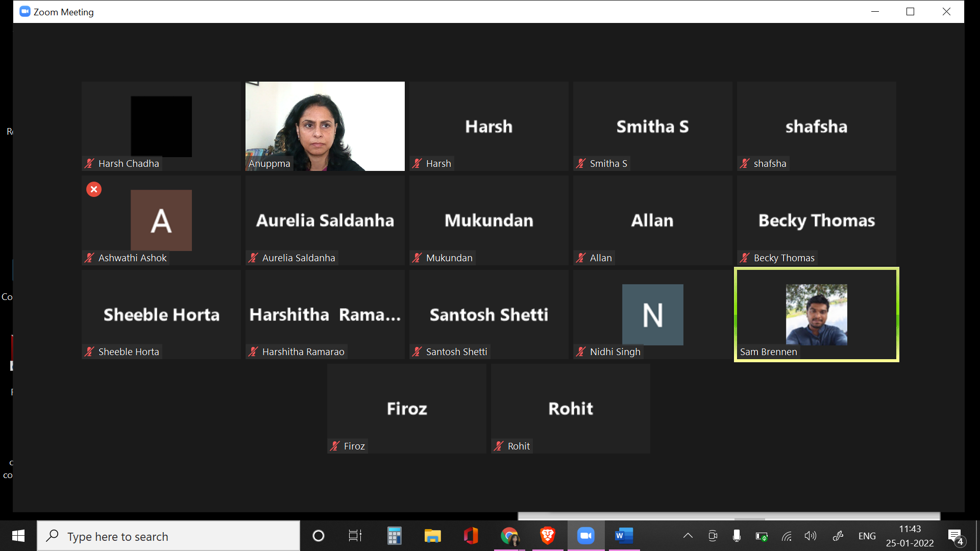980x551 pixels.
Task: Open the Calculator taskbar icon
Action: [394, 536]
